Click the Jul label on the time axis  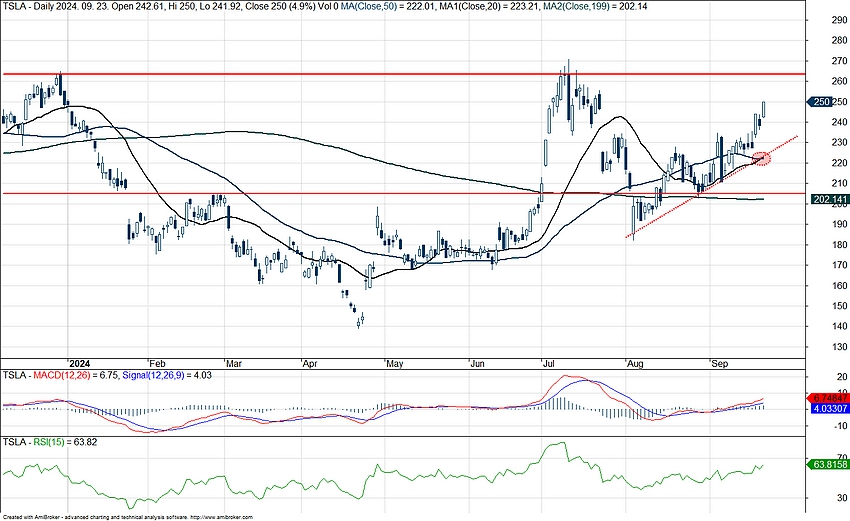pos(549,363)
